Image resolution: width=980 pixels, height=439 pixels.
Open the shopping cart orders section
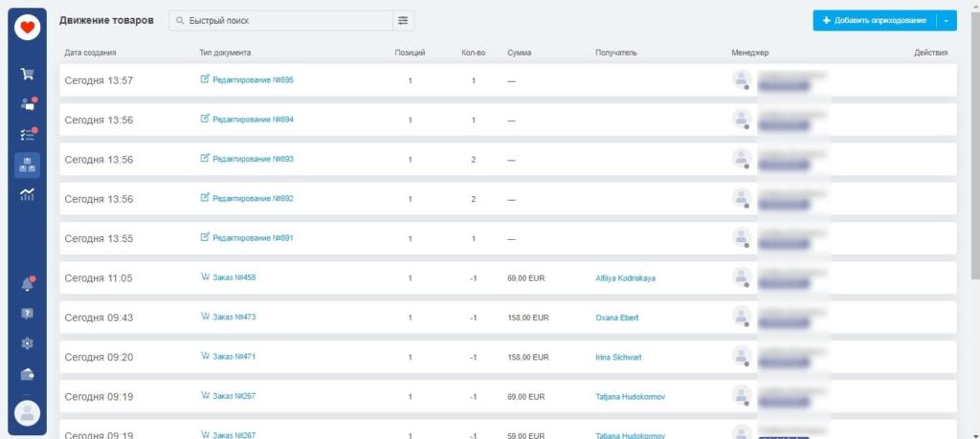(28, 75)
